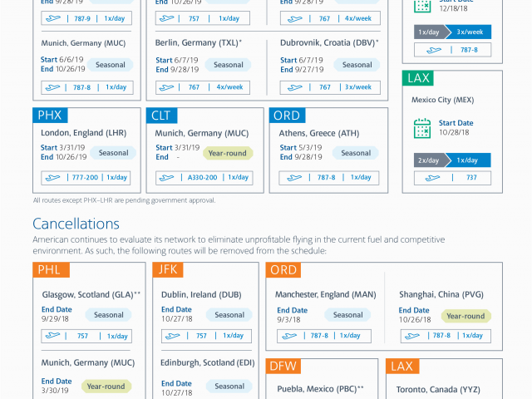Select the blue CLT airport label
The image size is (532, 399).
point(161,116)
